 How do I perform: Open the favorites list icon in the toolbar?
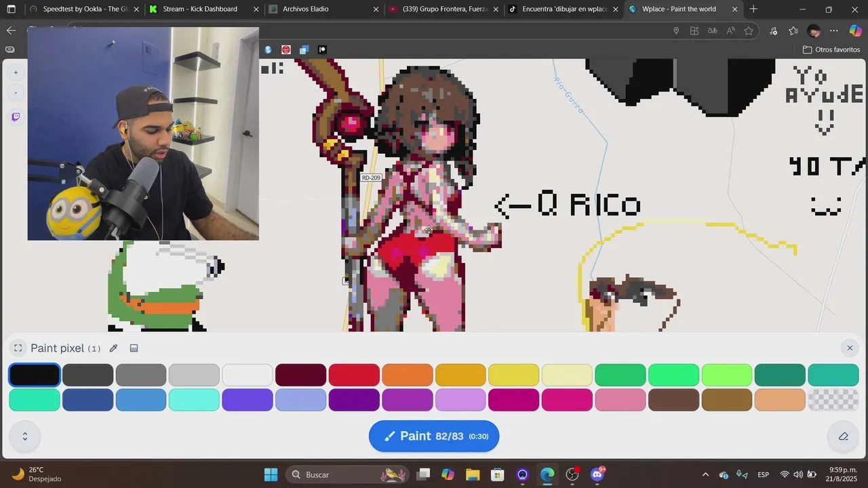click(793, 30)
